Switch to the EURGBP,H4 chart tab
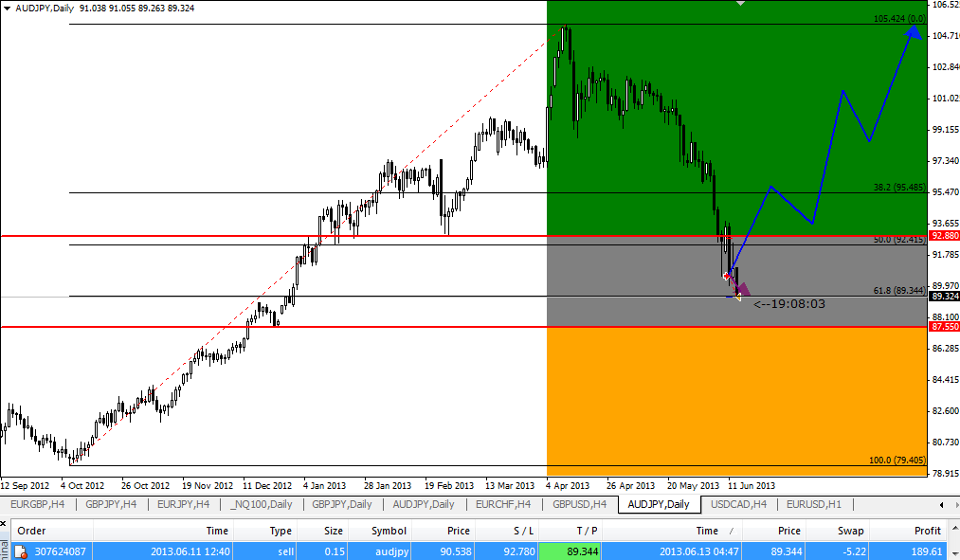Screen dimensions: 960x560 [x=37, y=504]
